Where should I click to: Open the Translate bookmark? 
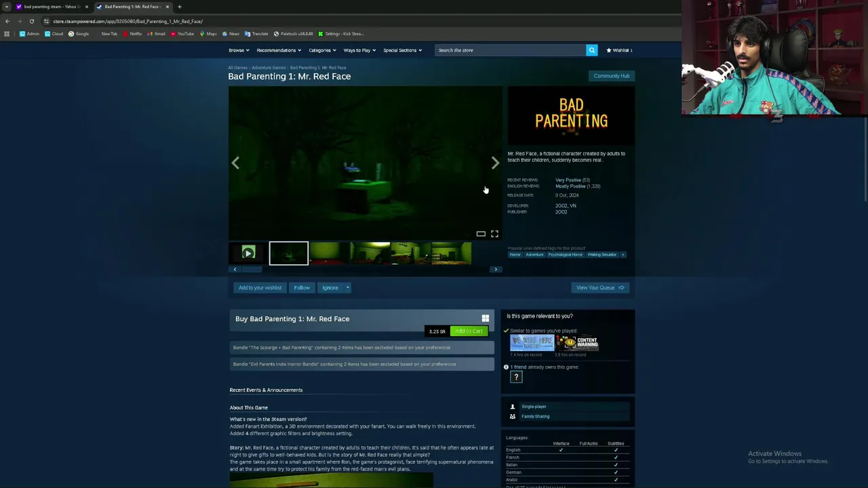(256, 34)
